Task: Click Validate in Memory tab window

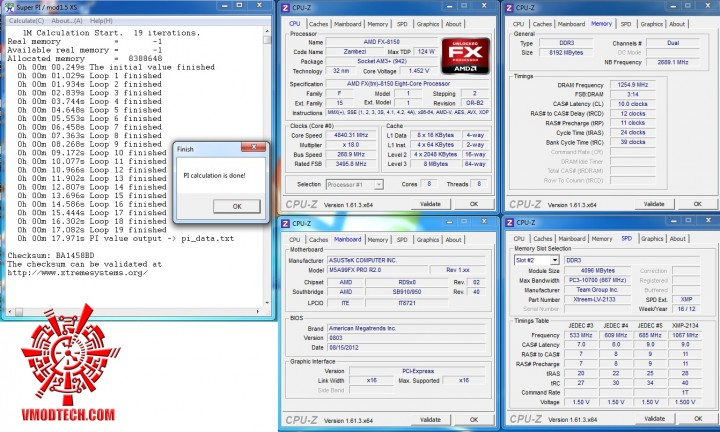Action: 654,204
